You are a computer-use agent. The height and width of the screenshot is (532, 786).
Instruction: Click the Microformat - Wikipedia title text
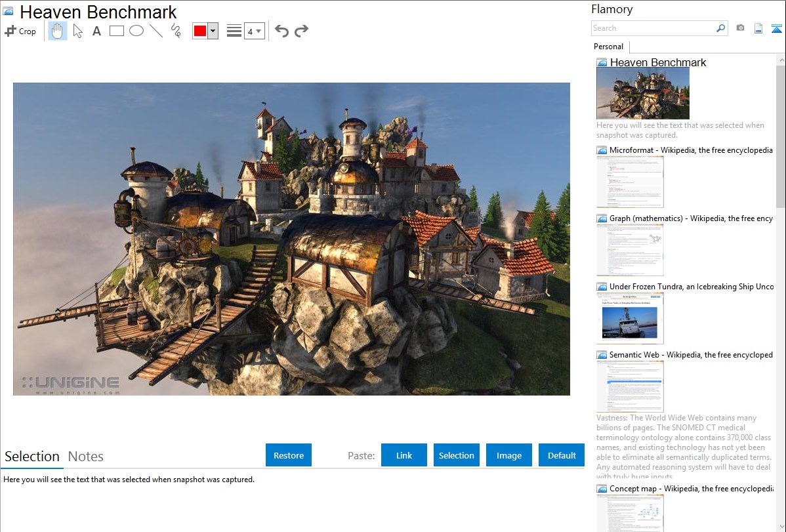(x=691, y=150)
